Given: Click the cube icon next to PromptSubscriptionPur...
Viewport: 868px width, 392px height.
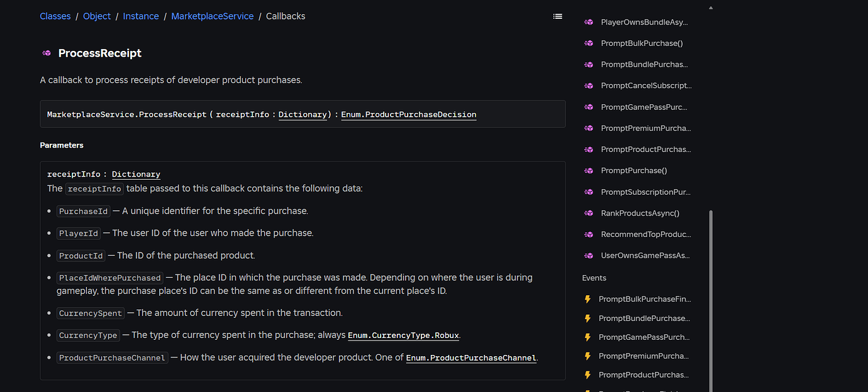Looking at the screenshot, I should [x=589, y=192].
